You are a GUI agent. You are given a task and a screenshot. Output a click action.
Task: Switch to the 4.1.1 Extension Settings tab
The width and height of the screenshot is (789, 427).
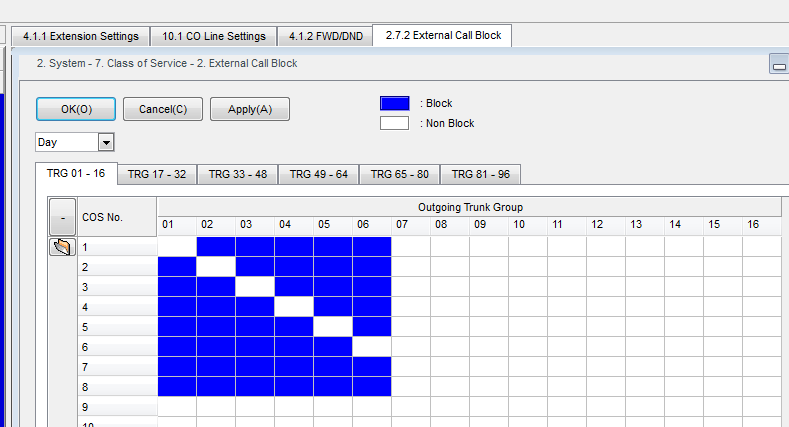[81, 36]
